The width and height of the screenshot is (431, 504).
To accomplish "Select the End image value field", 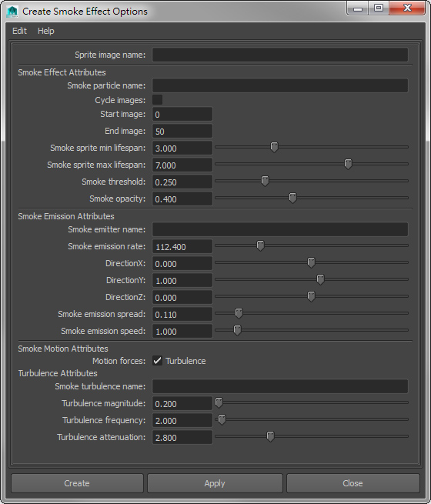I will pos(182,131).
